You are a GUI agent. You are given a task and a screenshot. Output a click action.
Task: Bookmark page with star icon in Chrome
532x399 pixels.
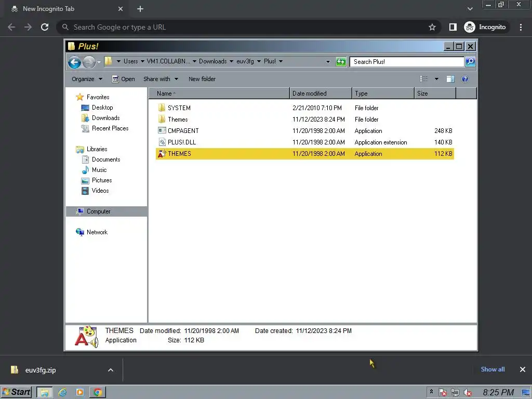[432, 27]
